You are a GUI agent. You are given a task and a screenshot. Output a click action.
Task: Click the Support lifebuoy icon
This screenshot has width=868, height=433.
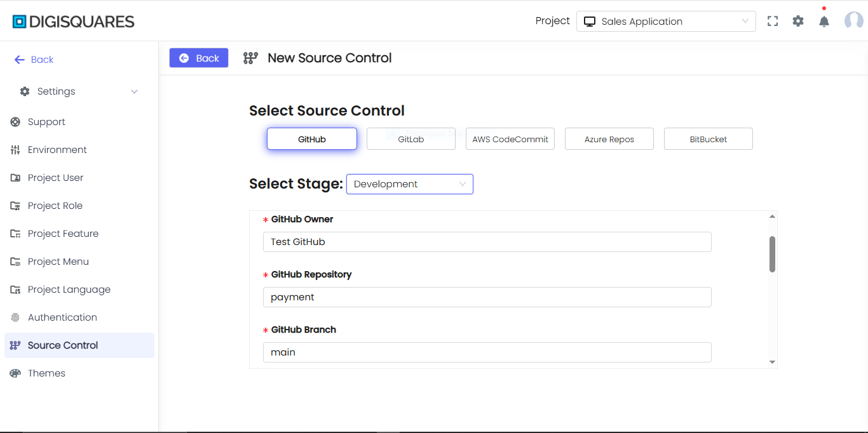click(x=15, y=122)
